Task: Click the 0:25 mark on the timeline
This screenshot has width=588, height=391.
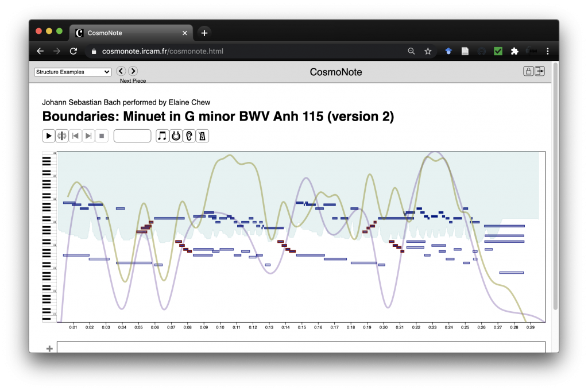Action: click(x=465, y=327)
